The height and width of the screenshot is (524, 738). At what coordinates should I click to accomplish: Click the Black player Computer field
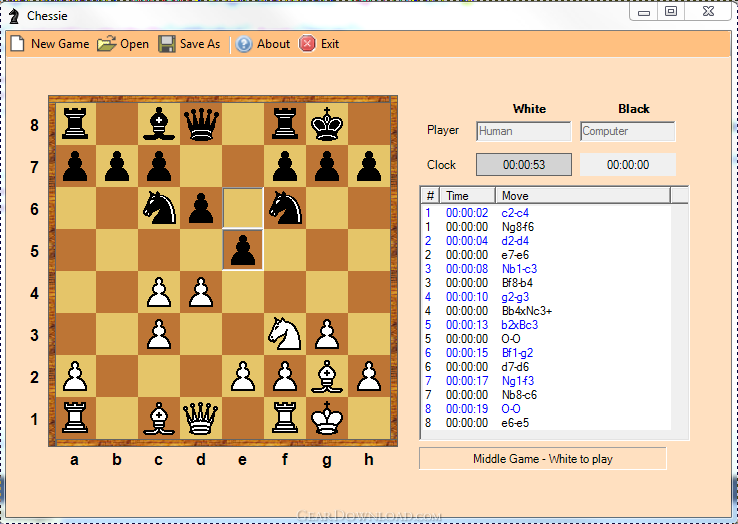[627, 131]
